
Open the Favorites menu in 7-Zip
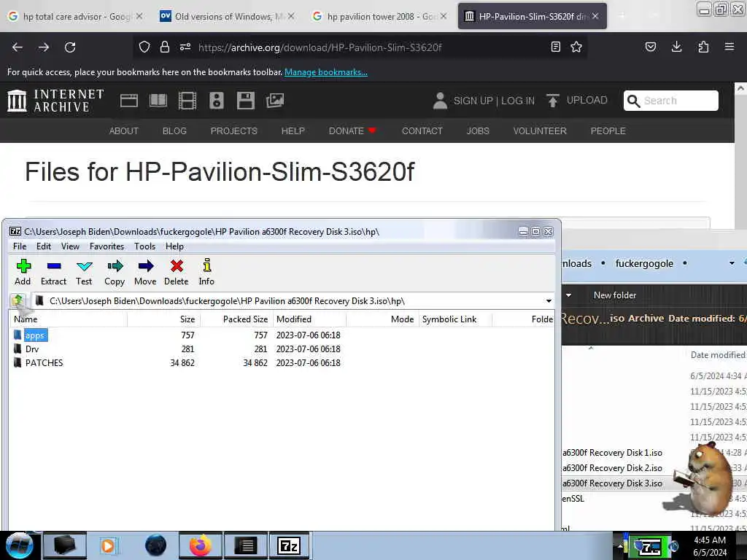point(107,246)
